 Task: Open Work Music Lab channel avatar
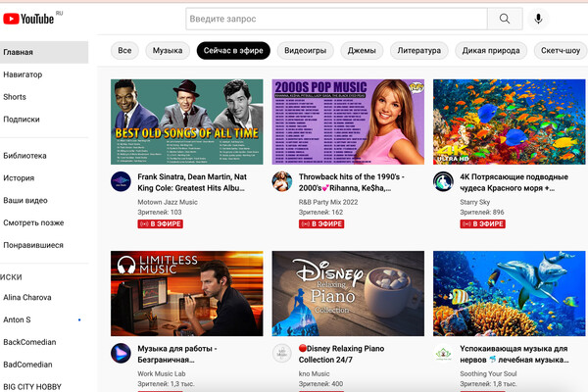[121, 354]
